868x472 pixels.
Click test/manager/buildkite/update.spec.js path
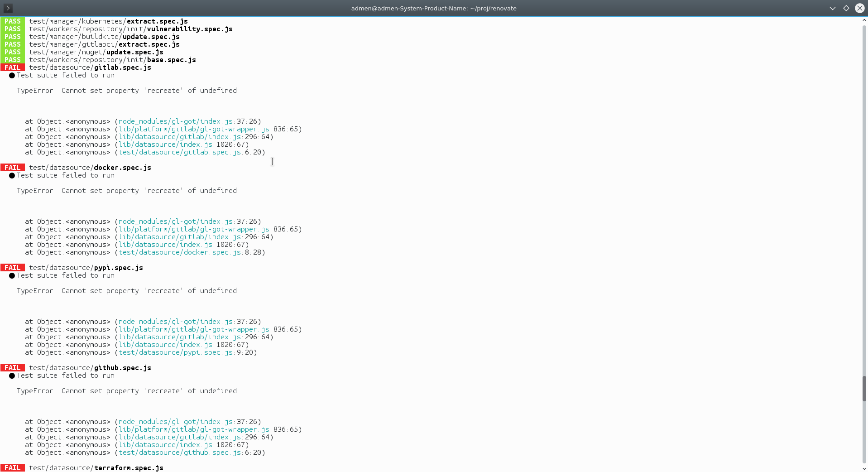105,37
